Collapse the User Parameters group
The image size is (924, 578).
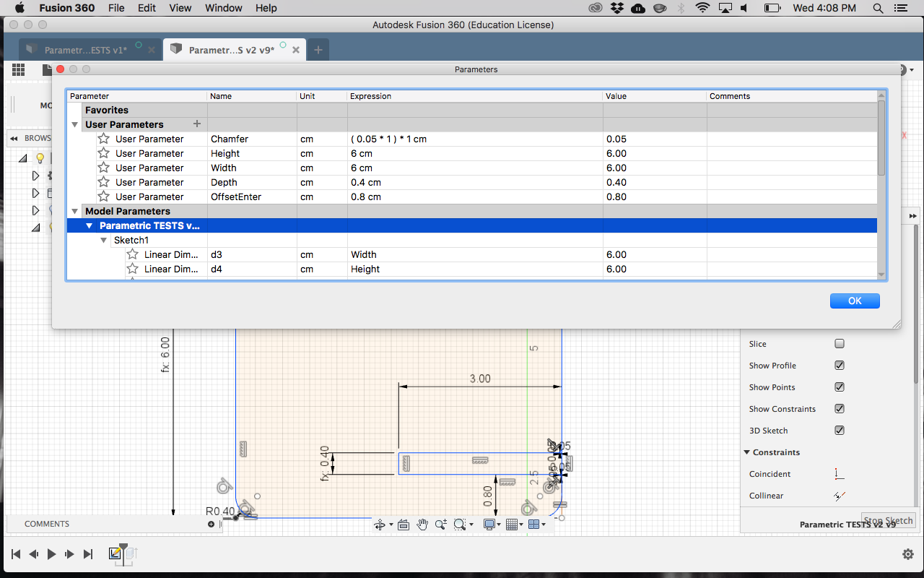(75, 124)
